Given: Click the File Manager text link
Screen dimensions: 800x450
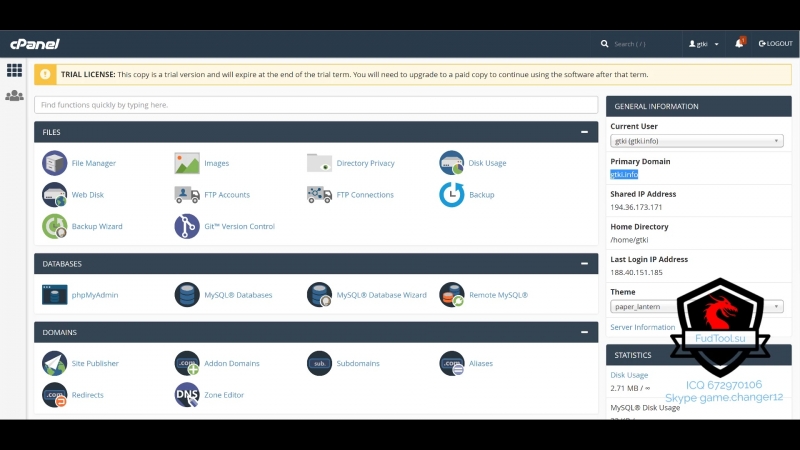Looking at the screenshot, I should click(93, 163).
